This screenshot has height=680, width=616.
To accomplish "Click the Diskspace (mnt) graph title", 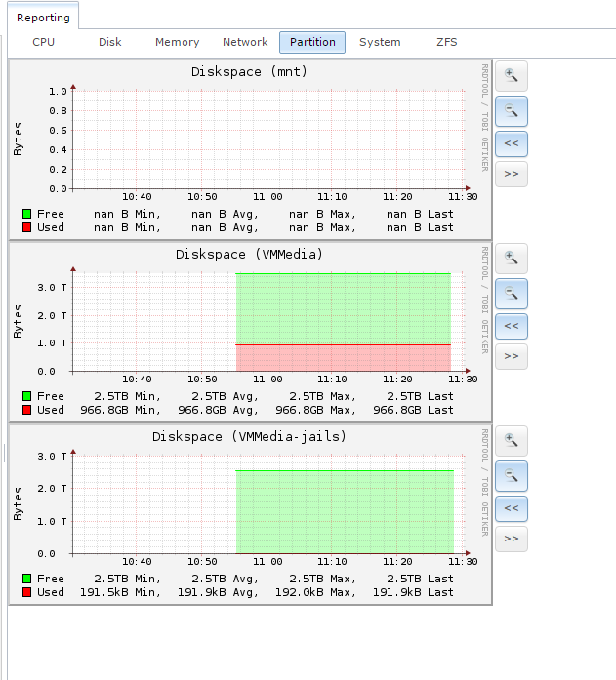I will 250,71.
